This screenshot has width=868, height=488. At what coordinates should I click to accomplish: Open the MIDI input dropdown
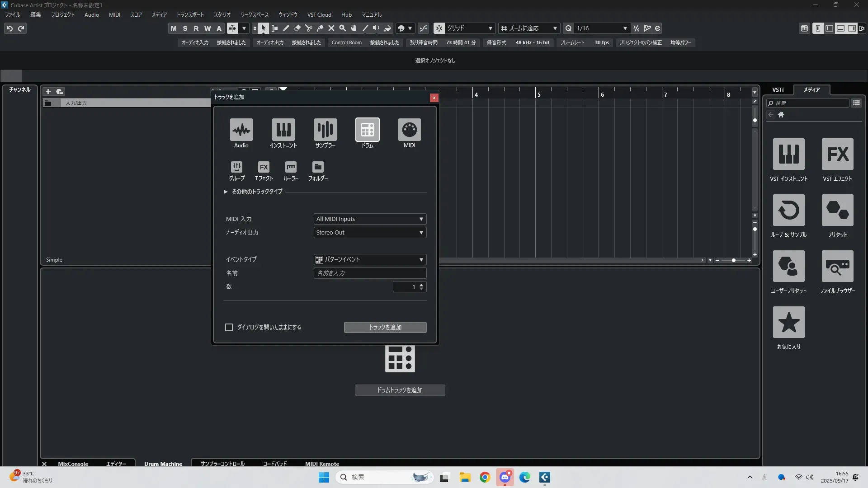[x=370, y=219]
